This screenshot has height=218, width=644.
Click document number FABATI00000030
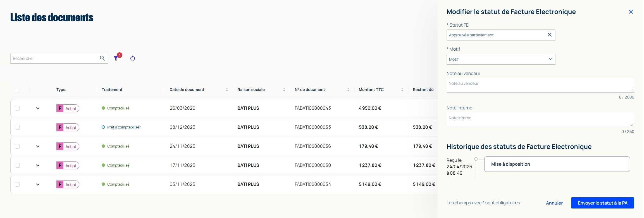(x=313, y=165)
